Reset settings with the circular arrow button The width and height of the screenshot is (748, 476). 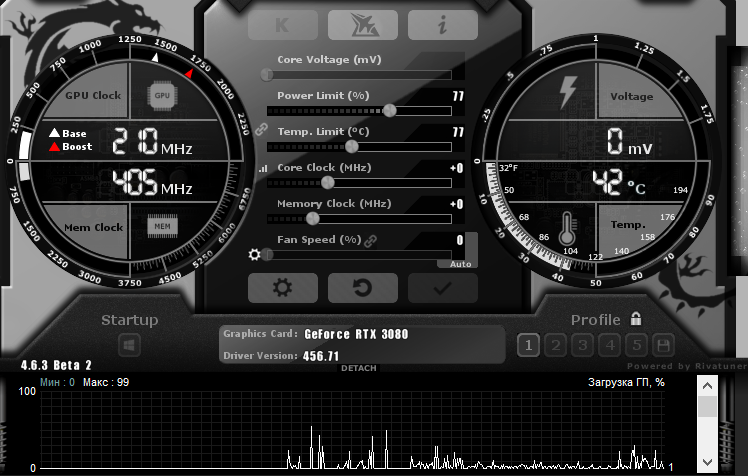point(363,288)
